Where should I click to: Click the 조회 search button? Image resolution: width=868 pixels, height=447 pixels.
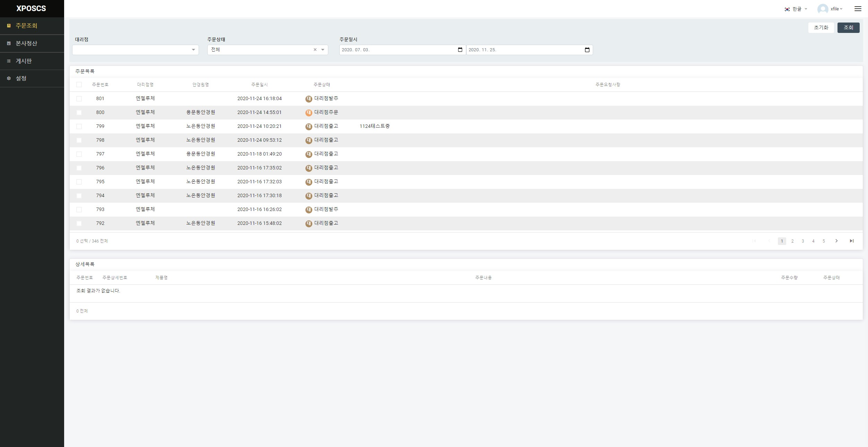(848, 28)
